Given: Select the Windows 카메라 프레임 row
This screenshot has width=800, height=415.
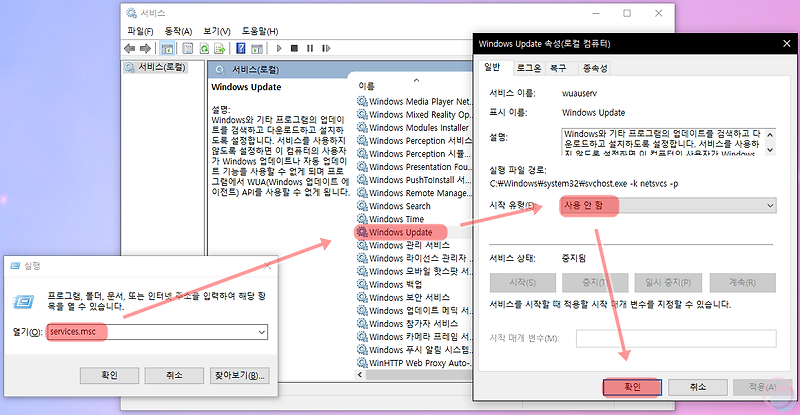Looking at the screenshot, I should click(x=413, y=336).
